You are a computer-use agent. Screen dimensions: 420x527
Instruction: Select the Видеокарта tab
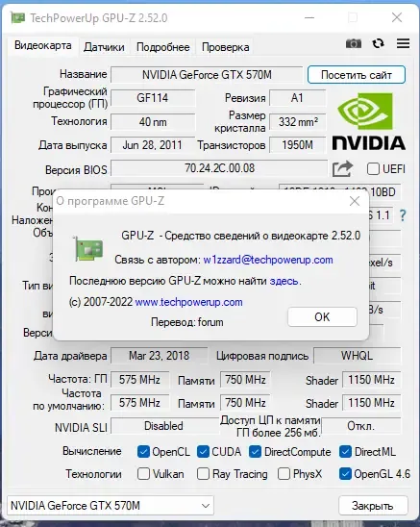42,45
